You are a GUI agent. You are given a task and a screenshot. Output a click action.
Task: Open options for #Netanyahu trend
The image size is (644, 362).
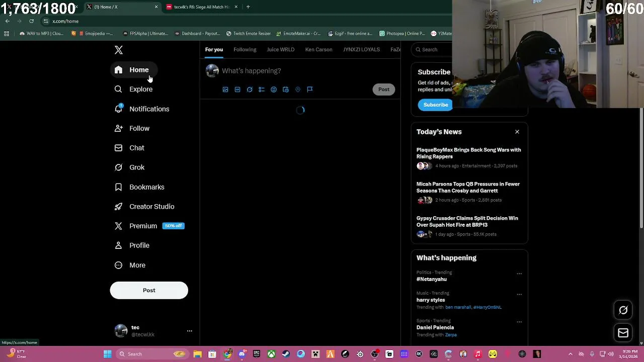pyautogui.click(x=519, y=274)
